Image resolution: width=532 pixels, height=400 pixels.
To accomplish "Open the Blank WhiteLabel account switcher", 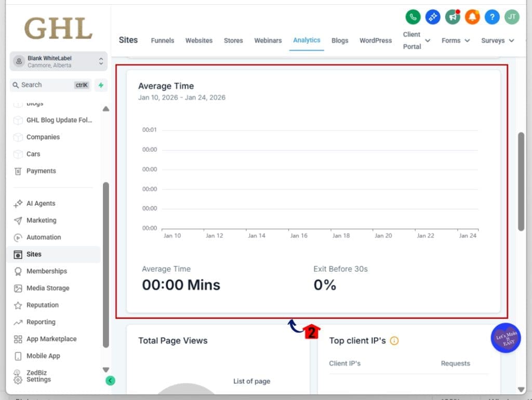I will tap(58, 61).
